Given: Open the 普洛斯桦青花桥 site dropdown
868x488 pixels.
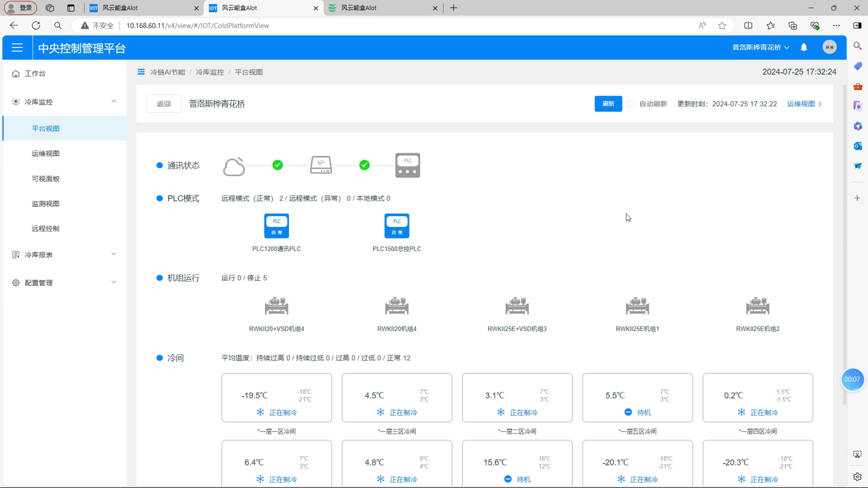Looking at the screenshot, I should [x=760, y=47].
